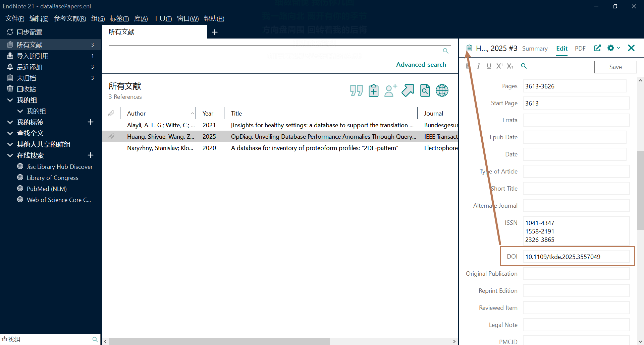Click the search magnifier in search box
This screenshot has height=345, width=644.
pos(445,51)
